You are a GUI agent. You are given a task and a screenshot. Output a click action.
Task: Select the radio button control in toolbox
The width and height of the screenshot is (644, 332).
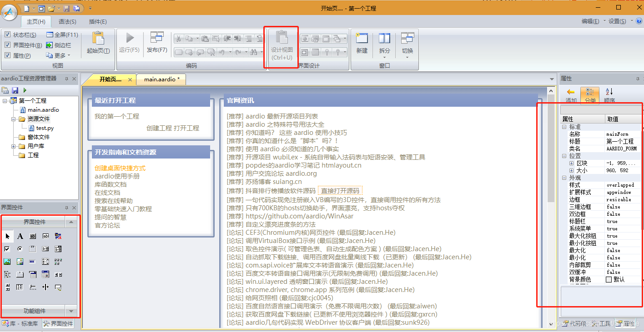point(20,249)
